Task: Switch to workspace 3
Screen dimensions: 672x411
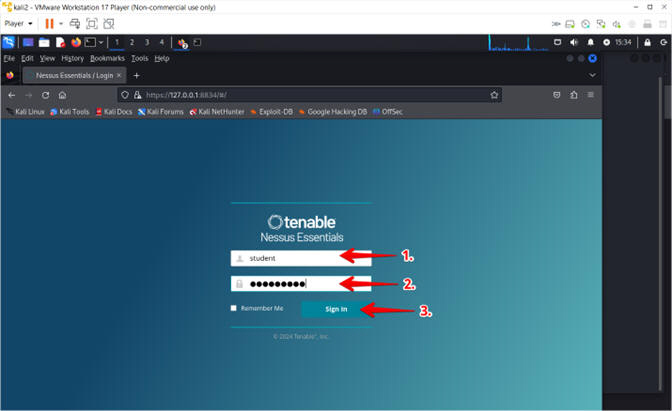Action: (x=147, y=42)
